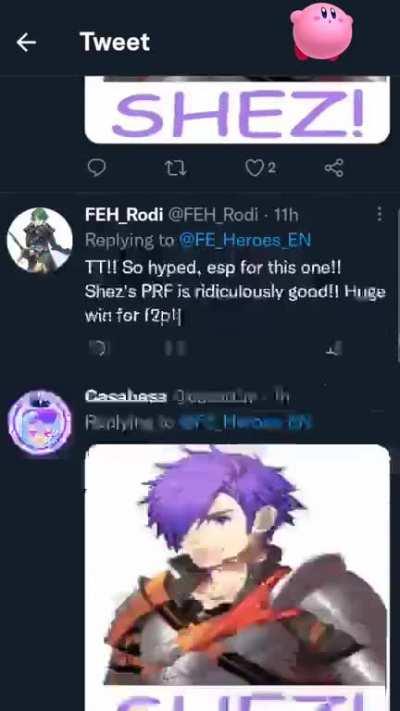Open Casahesa's purple profile avatar
Screen dimensions: 400x711
click(x=40, y=422)
